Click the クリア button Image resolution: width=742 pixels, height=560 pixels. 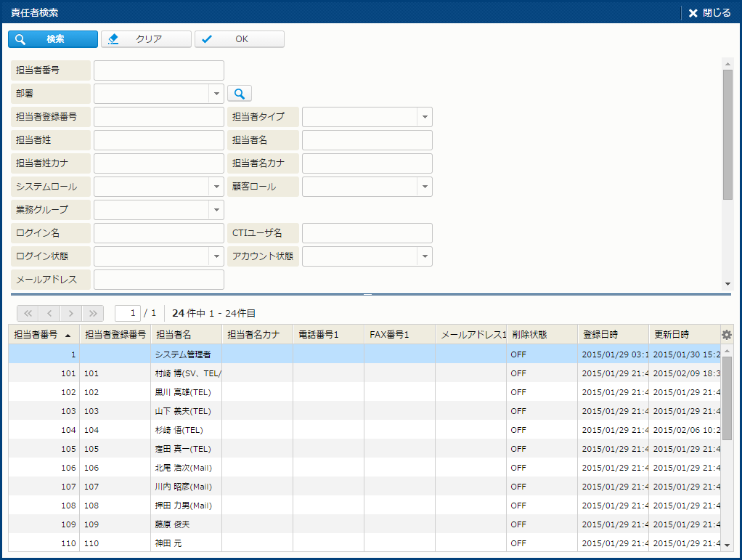(x=146, y=39)
